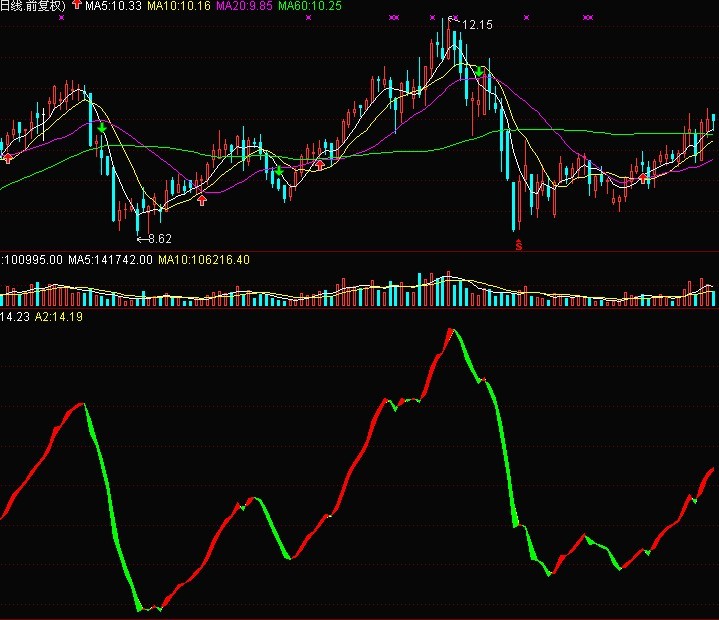Click the magenta MA20:9.85 label
This screenshot has height=620, width=719.
tap(243, 6)
